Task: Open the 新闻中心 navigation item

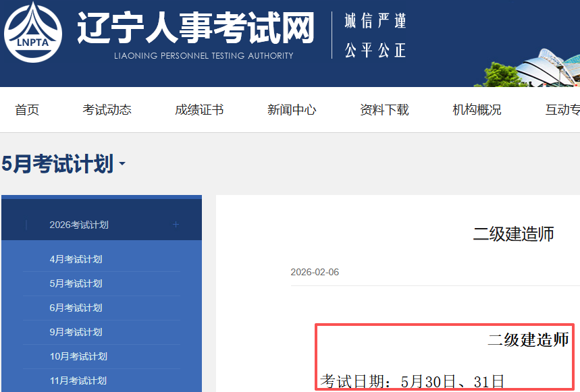Action: coord(292,110)
